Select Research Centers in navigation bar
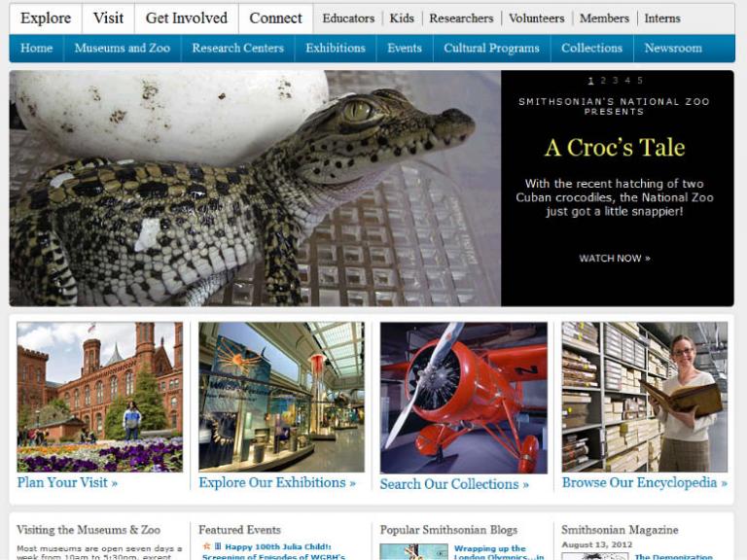This screenshot has width=747, height=560. click(x=237, y=48)
